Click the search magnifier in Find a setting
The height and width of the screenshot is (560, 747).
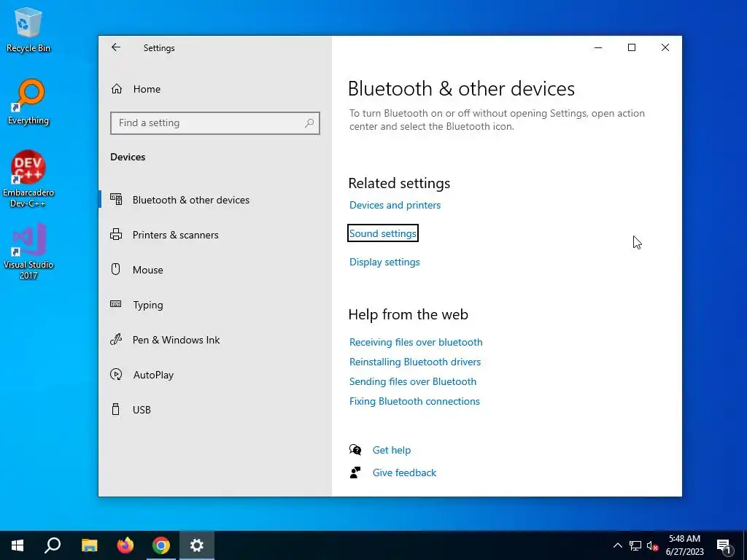pos(309,122)
